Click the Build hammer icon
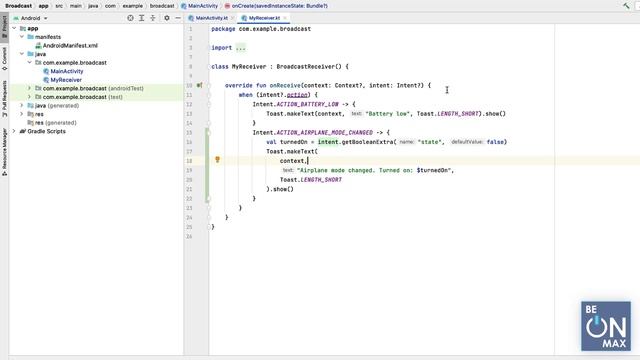 (626, 6)
